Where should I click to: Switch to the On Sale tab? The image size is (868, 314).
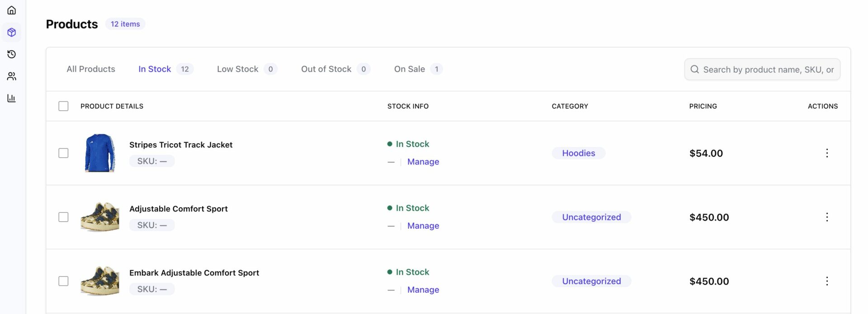(418, 69)
